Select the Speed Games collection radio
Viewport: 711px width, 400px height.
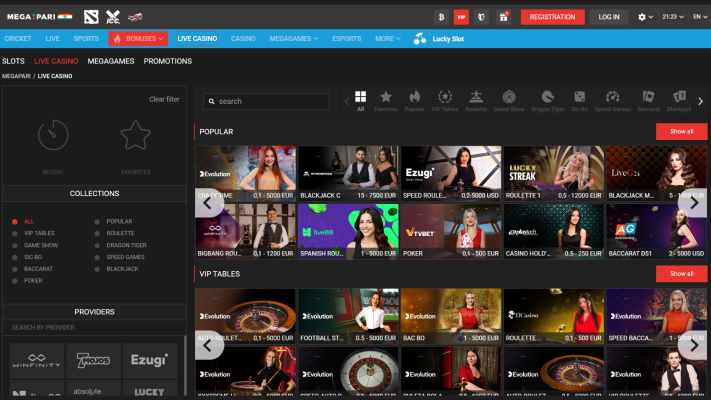[97, 257]
